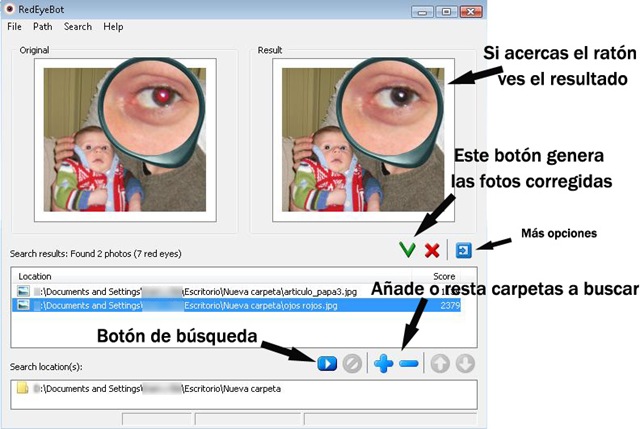
Task: Open the Path menu
Action: [x=42, y=27]
